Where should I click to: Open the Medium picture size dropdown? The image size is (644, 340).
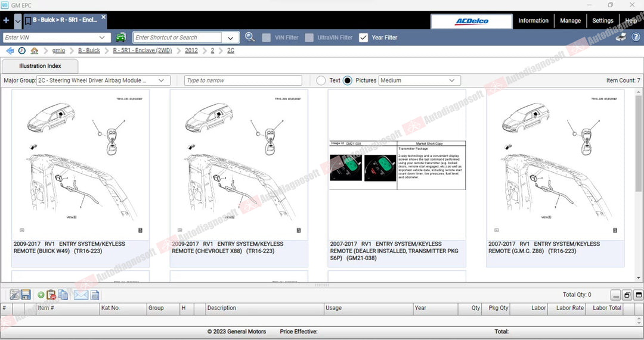(x=419, y=80)
